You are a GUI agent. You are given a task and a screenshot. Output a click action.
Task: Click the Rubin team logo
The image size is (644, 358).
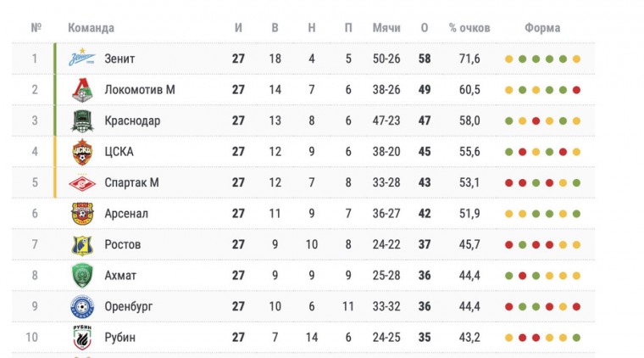coord(82,338)
